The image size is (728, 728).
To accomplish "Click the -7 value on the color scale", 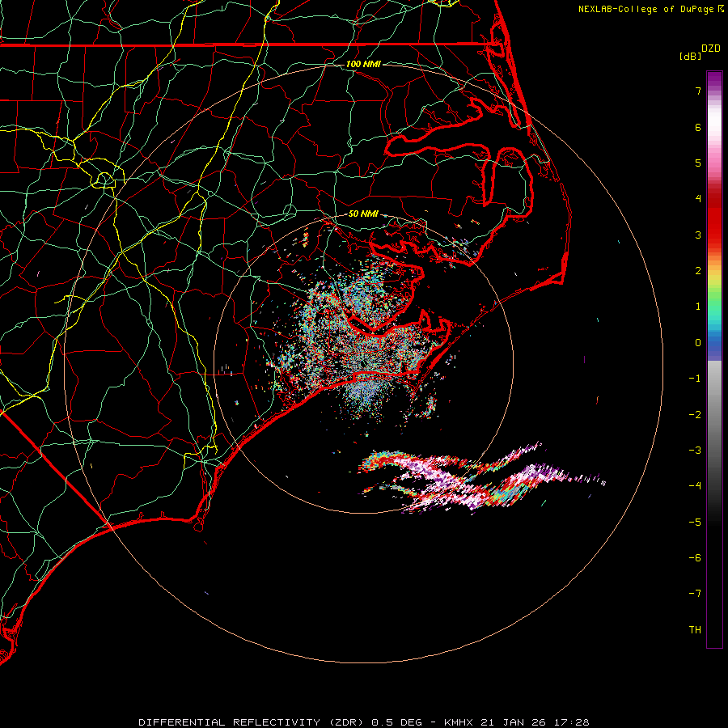I will [695, 594].
